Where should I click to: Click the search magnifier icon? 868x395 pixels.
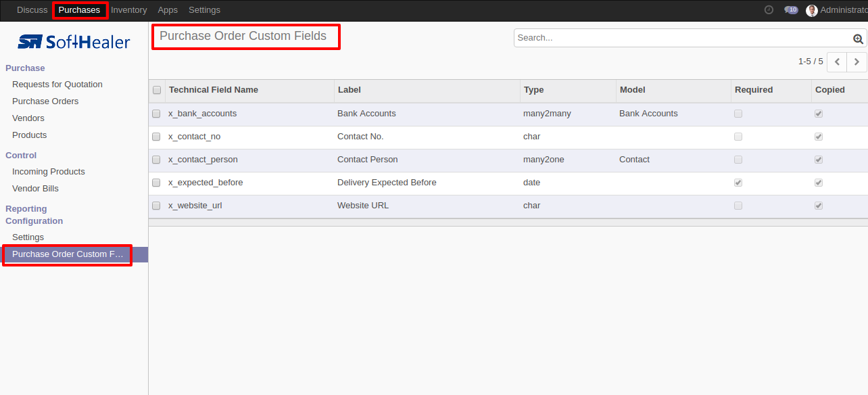tap(858, 39)
